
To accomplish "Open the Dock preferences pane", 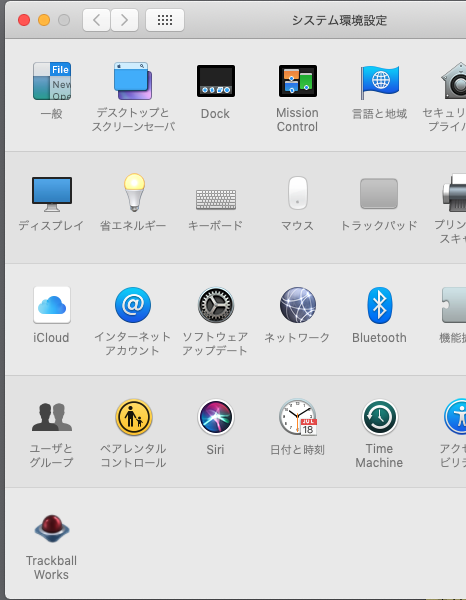I will point(216,81).
